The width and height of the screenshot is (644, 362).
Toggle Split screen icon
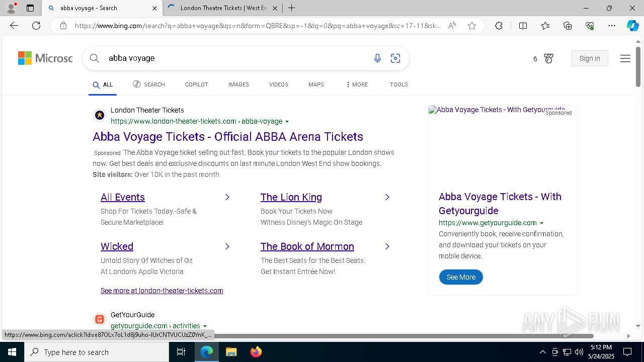pyautogui.click(x=523, y=26)
